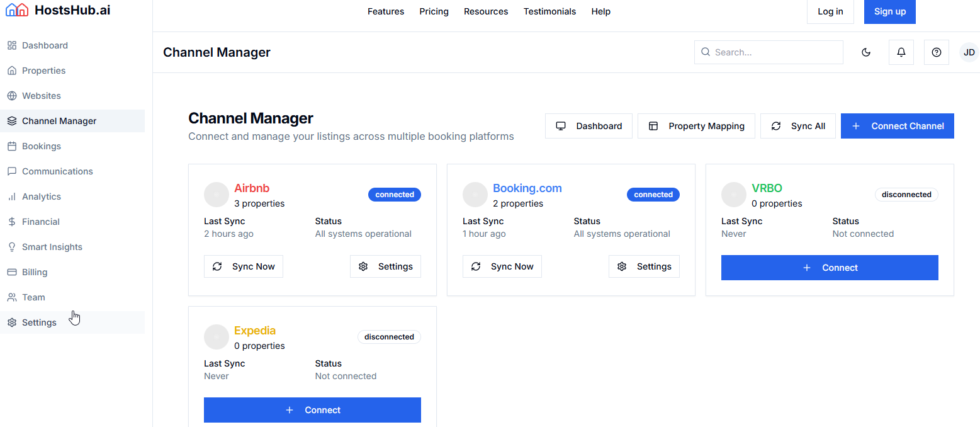Image resolution: width=980 pixels, height=427 pixels.
Task: Open the JD profile avatar menu
Action: pyautogui.click(x=969, y=52)
